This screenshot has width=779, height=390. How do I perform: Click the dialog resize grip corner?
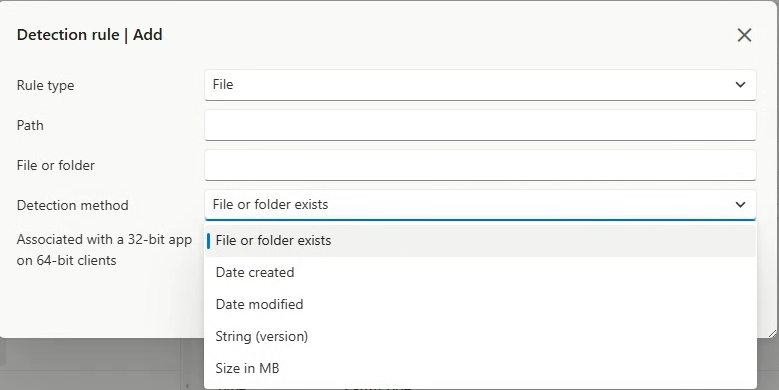click(773, 333)
